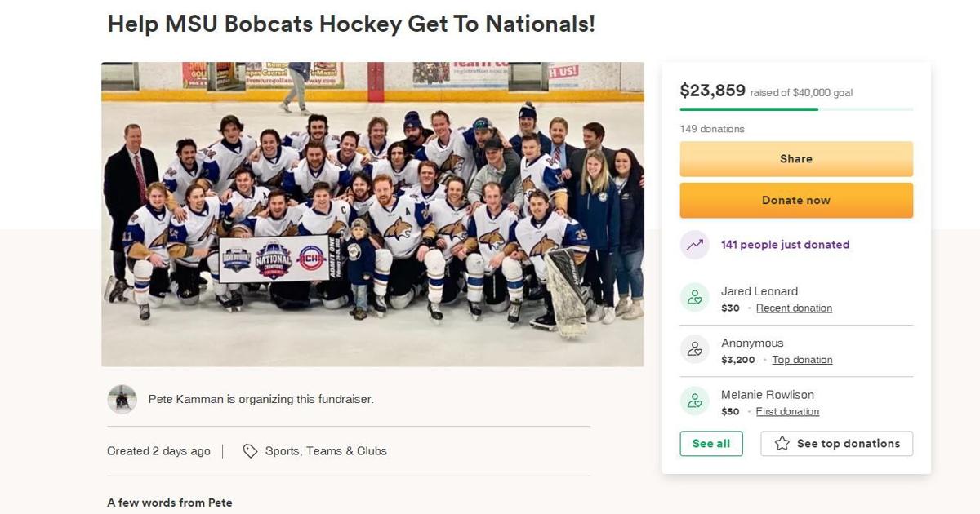This screenshot has height=514, width=980.
Task: Follow the Recent donation link
Action: click(794, 308)
